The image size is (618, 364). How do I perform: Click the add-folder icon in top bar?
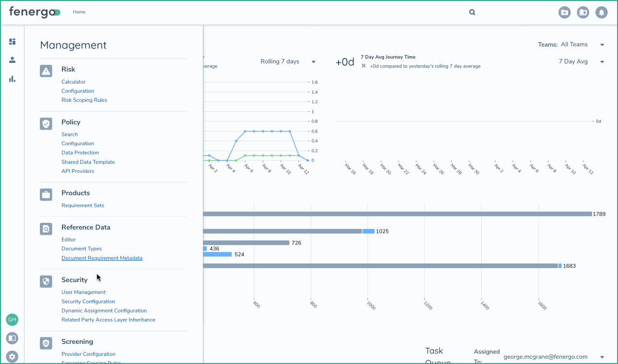565,12
